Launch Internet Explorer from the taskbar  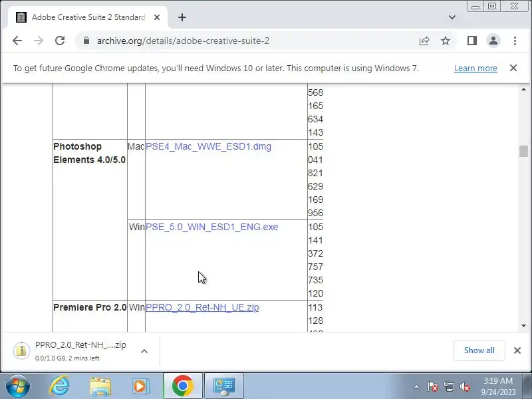point(59,386)
